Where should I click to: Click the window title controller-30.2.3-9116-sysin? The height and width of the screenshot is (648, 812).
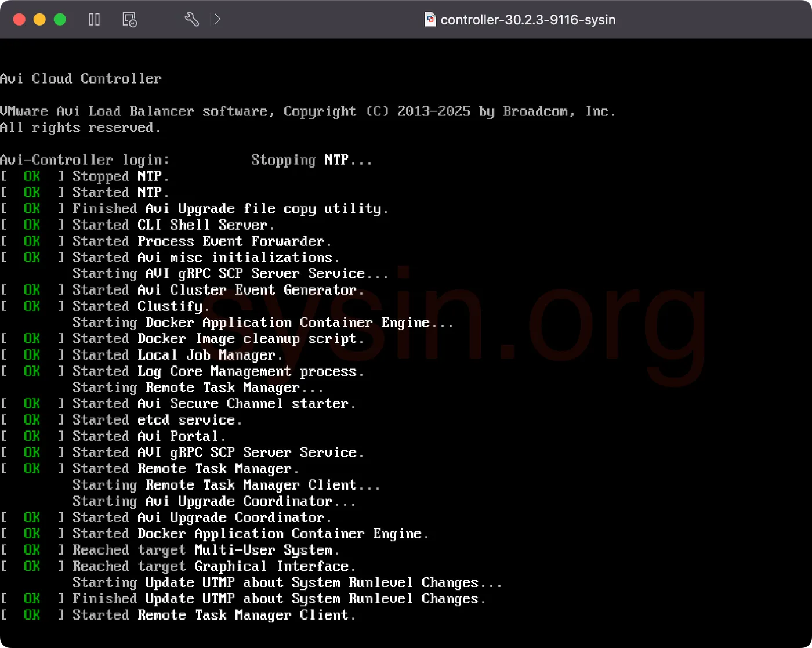(x=528, y=20)
